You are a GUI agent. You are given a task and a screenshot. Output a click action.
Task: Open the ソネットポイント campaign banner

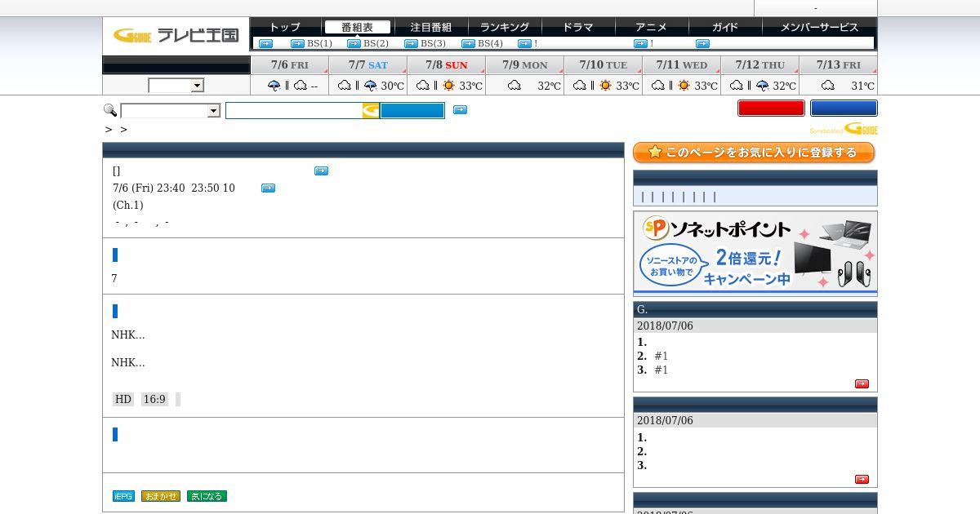[x=755, y=252]
